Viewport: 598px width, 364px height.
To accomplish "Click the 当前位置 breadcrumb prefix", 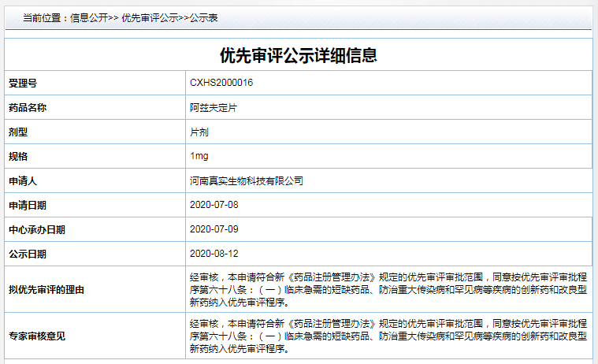I will click(x=46, y=18).
